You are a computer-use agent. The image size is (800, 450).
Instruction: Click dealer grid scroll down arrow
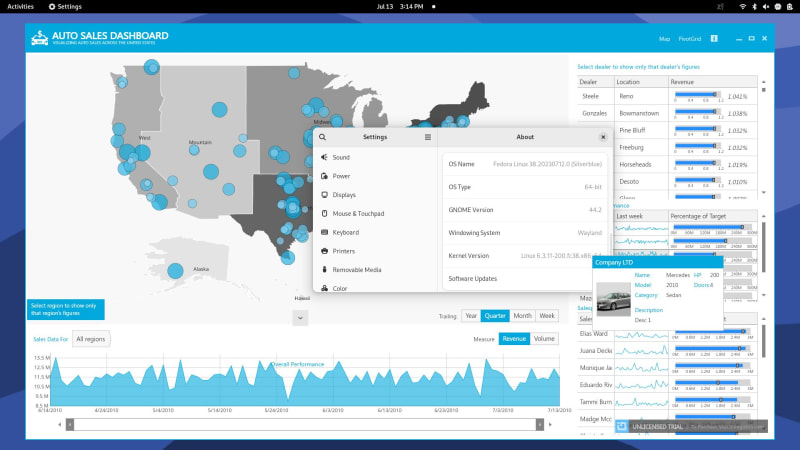(x=764, y=192)
